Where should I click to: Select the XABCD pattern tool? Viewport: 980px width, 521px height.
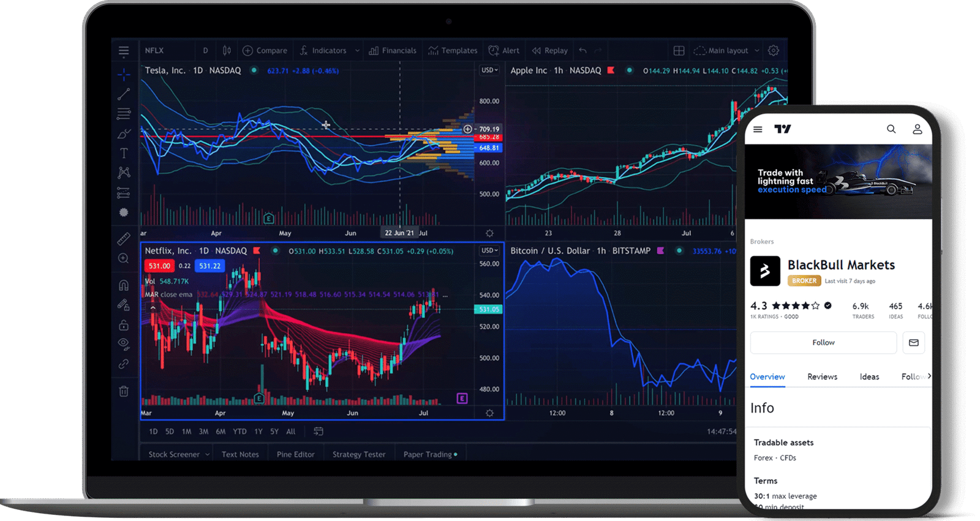click(x=124, y=173)
